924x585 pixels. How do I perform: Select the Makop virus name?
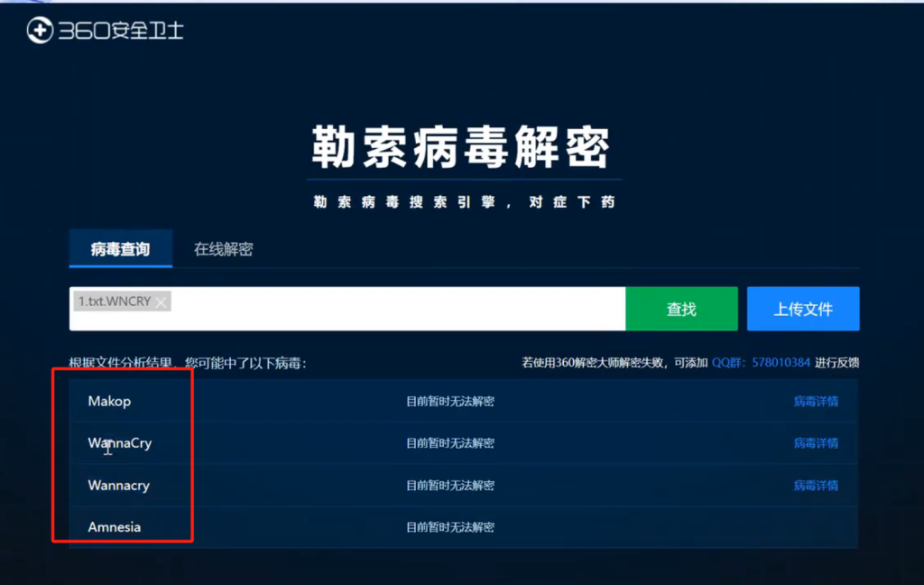click(x=109, y=401)
